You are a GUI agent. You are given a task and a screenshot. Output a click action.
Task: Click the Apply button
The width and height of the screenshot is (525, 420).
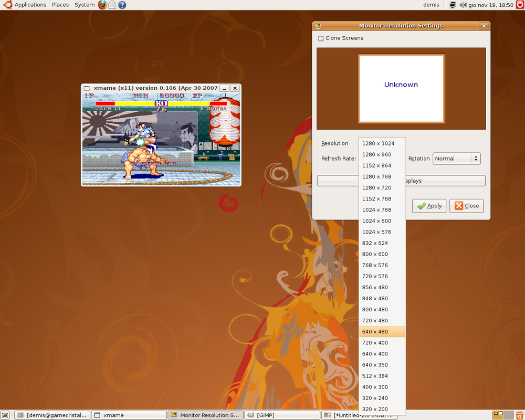[x=429, y=206]
